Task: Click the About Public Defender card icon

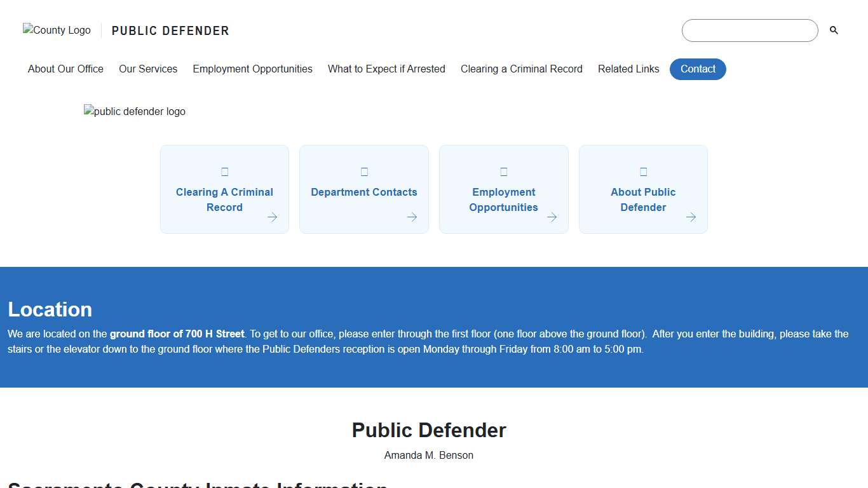Action: pos(643,171)
